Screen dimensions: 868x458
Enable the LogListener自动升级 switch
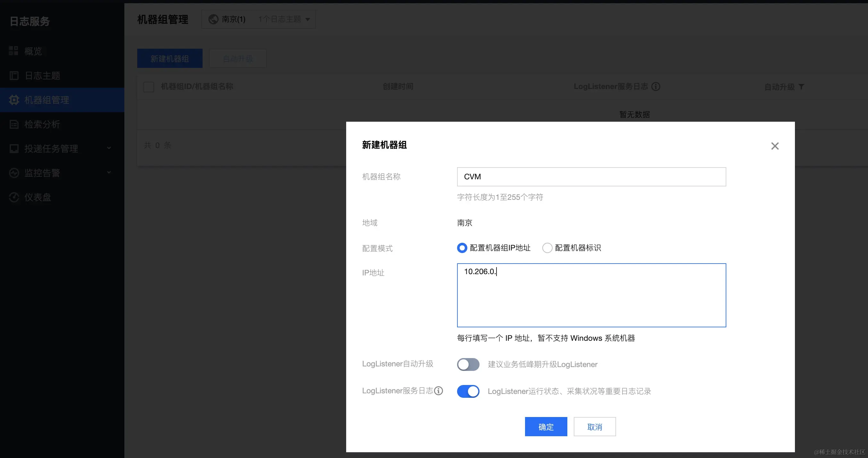click(x=468, y=364)
